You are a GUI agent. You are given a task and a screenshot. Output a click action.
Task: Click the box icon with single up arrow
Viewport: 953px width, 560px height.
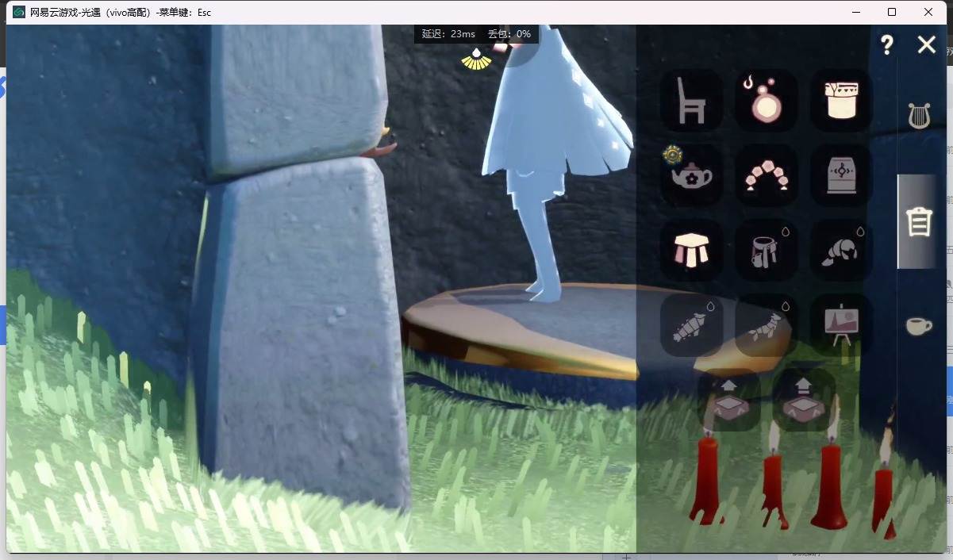point(729,400)
